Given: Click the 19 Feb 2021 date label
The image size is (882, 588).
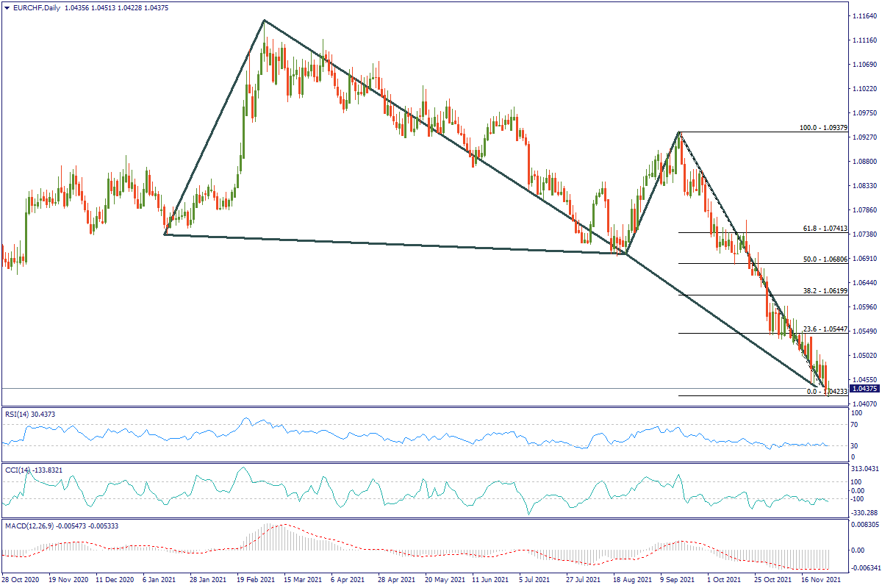Looking at the screenshot, I should pyautogui.click(x=257, y=580).
